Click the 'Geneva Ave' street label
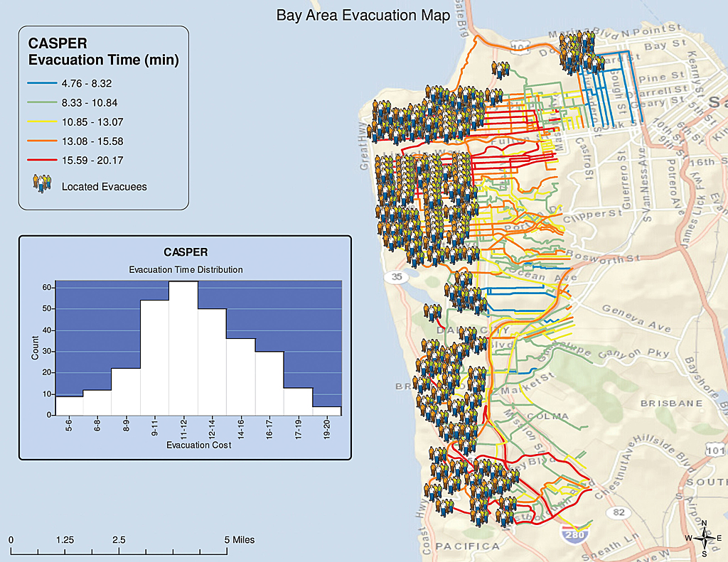Viewport: 728px width, 562px height. (637, 318)
